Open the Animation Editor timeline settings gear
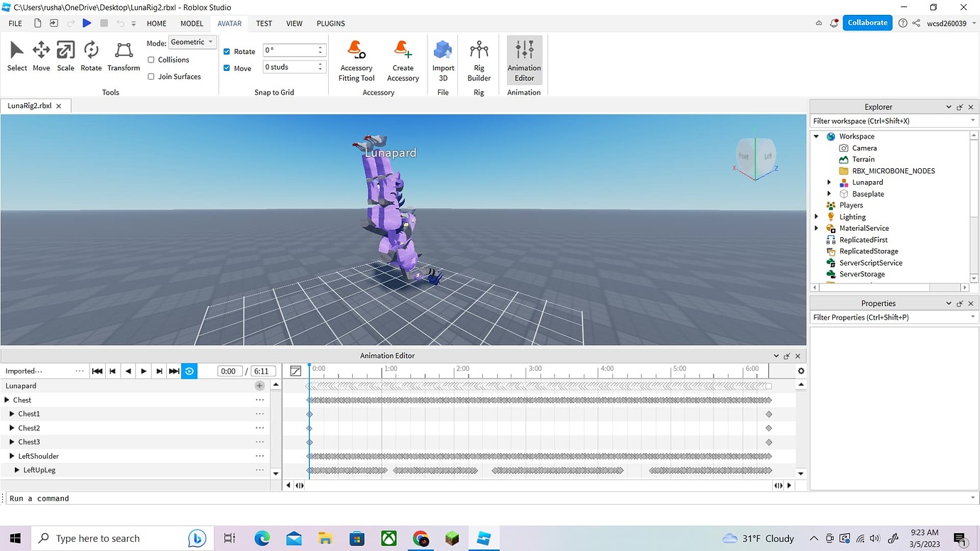980x551 pixels. pos(801,371)
